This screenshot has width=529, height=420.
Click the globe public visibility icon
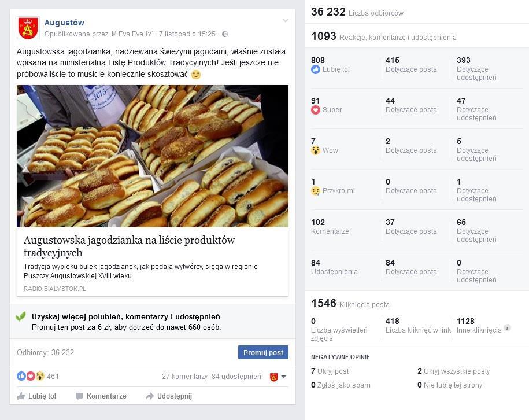pos(225,34)
